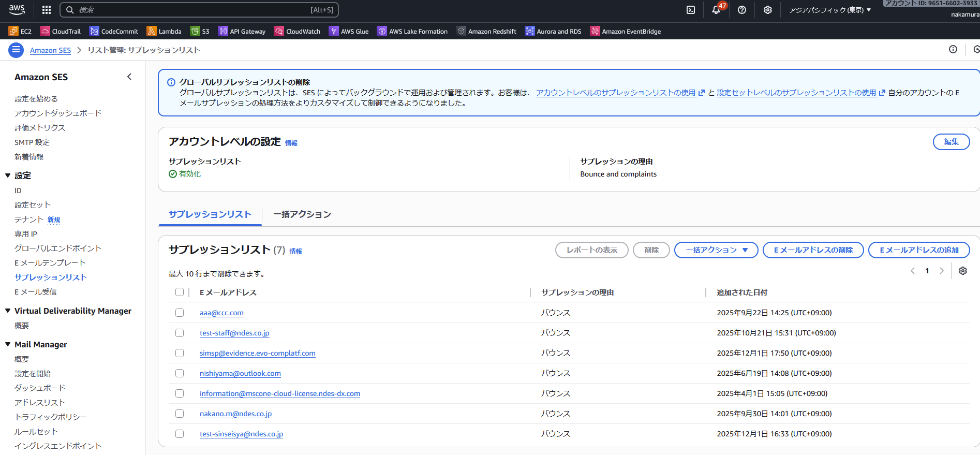
Task: Open the CloudWatch service shortcut
Action: pyautogui.click(x=297, y=32)
